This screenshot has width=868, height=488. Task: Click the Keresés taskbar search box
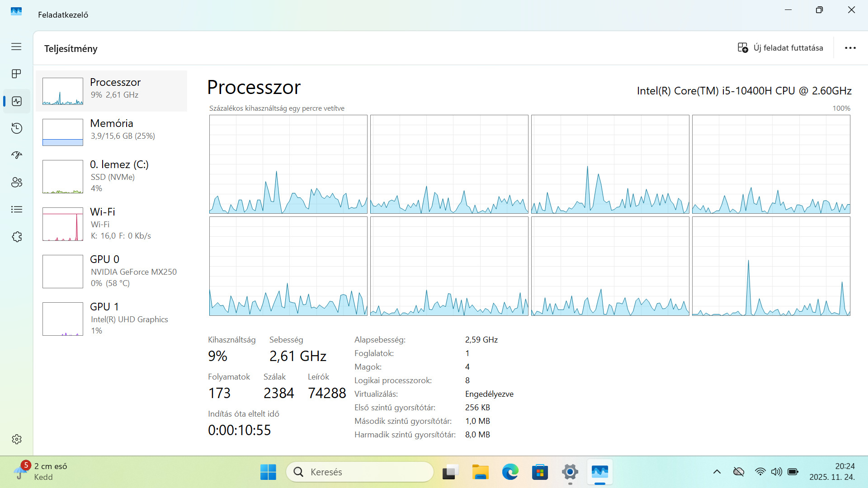tap(360, 472)
